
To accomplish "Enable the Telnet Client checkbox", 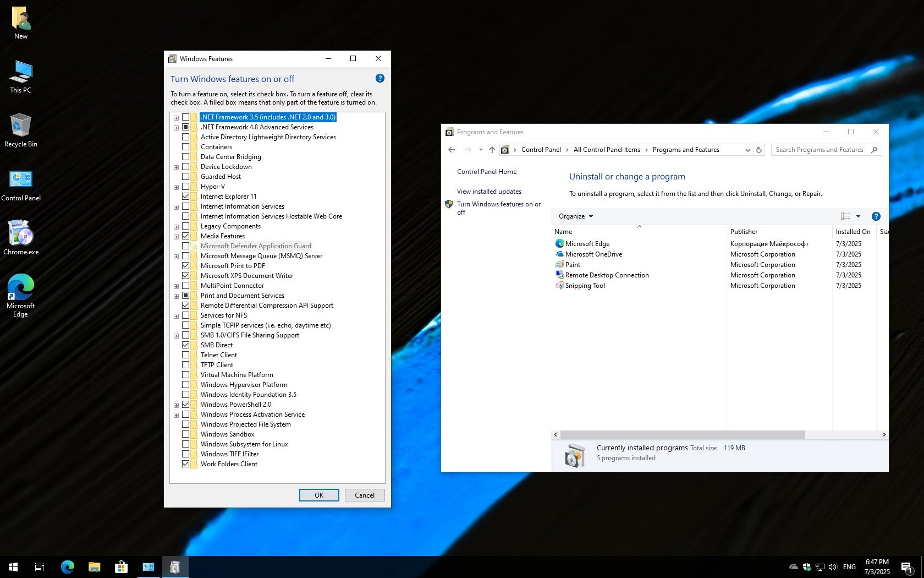I will point(186,355).
